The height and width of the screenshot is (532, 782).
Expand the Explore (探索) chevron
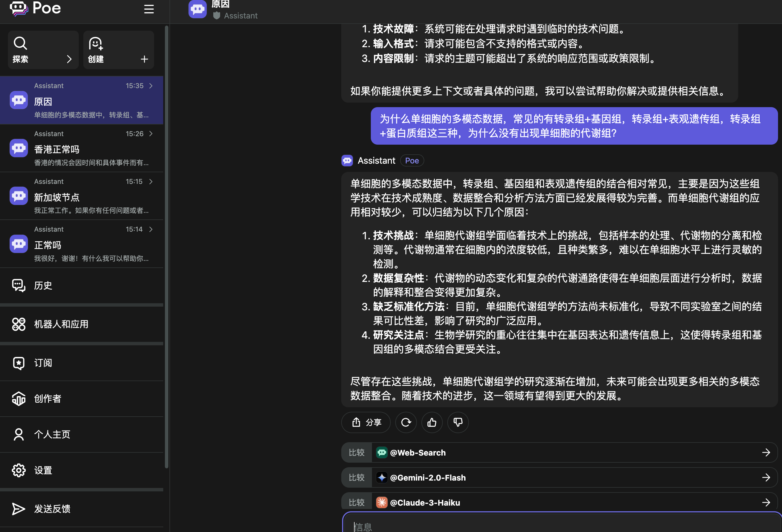point(69,59)
